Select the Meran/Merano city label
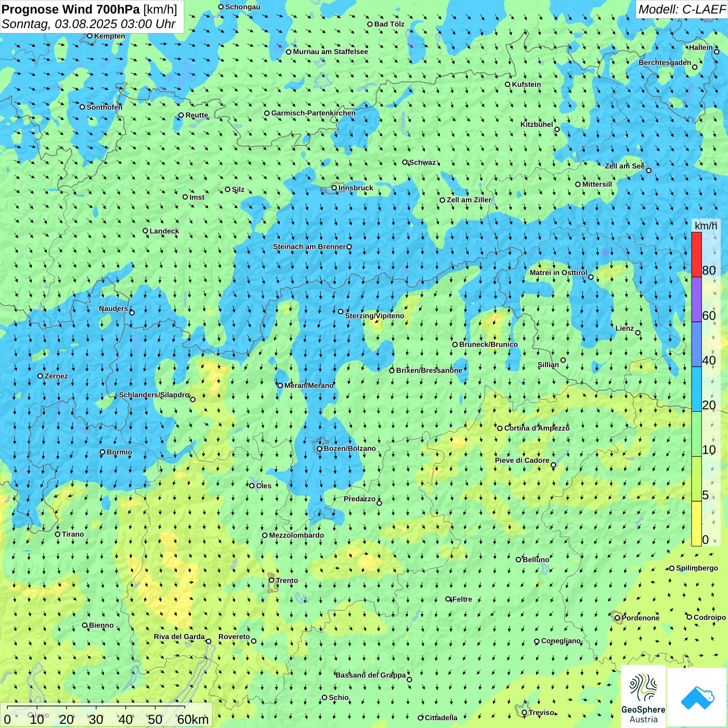Image resolution: width=728 pixels, height=728 pixels. (x=309, y=385)
